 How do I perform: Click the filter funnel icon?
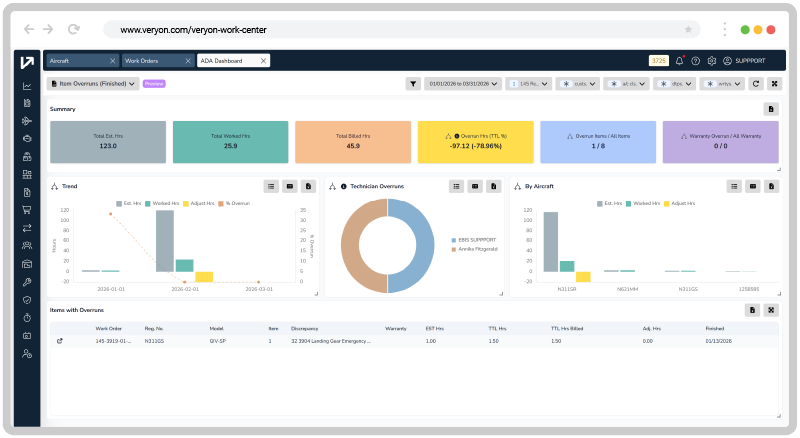[412, 84]
